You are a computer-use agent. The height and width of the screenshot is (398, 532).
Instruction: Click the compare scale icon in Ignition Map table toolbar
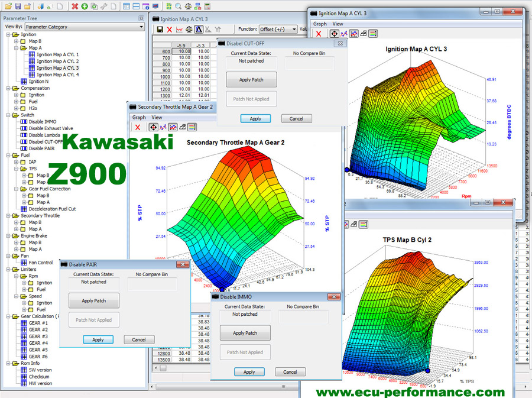coord(189,30)
